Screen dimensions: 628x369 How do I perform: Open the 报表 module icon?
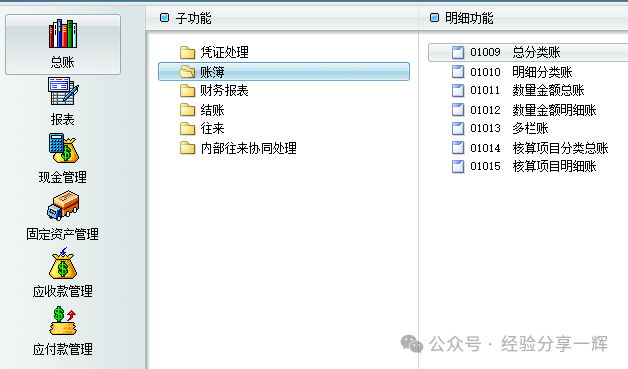coord(63,91)
